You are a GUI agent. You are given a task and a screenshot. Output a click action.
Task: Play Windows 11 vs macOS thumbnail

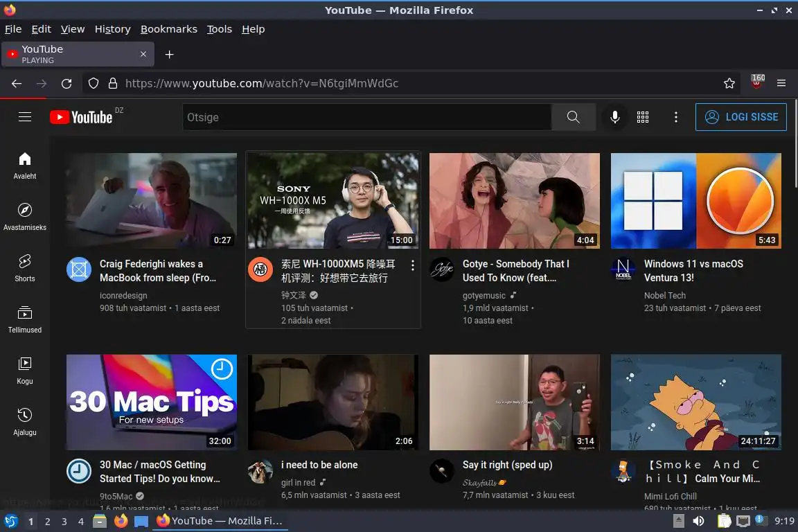(696, 201)
